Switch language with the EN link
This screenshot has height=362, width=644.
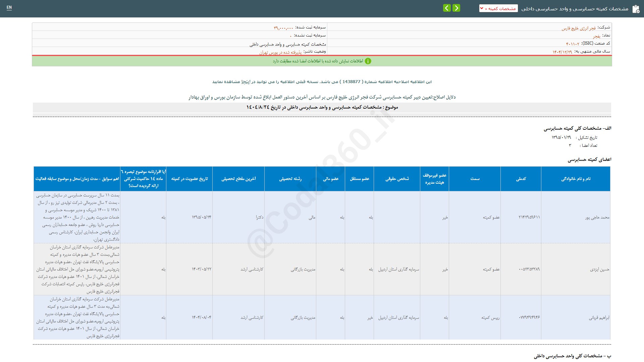click(x=9, y=7)
